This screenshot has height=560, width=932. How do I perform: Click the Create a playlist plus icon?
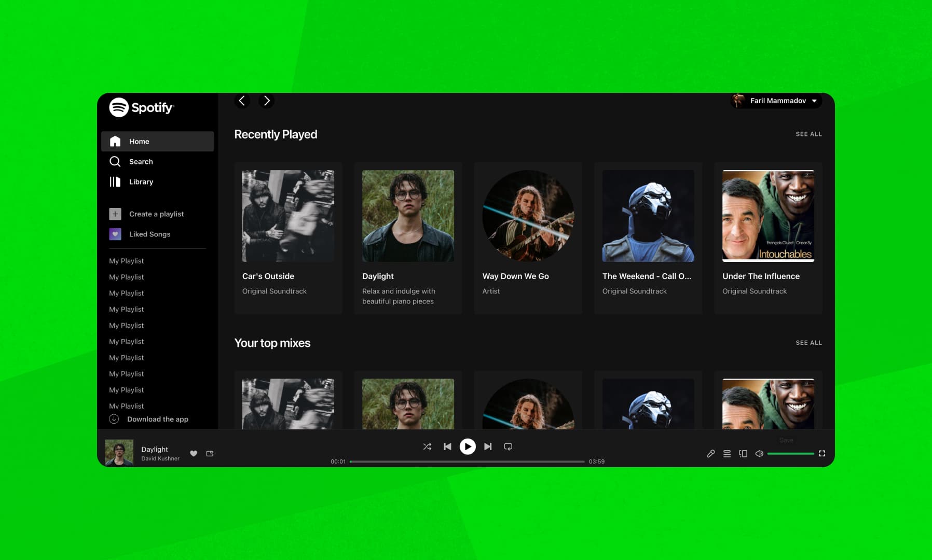click(x=115, y=214)
